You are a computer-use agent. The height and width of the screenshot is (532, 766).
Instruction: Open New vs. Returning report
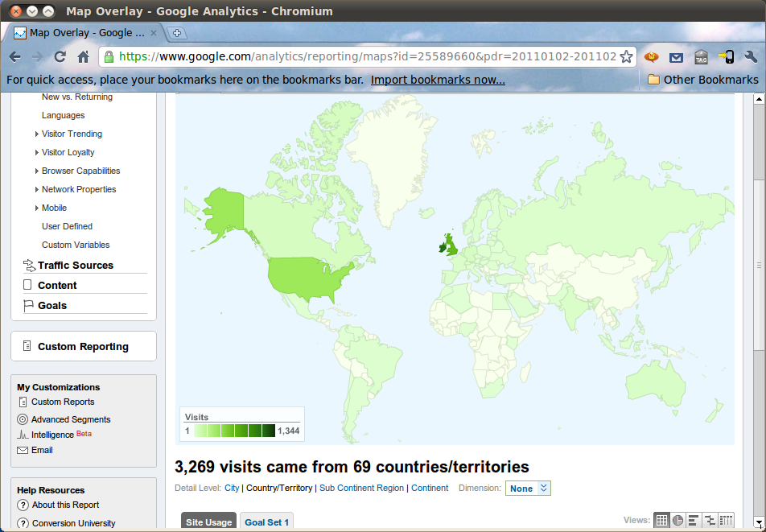click(x=77, y=97)
